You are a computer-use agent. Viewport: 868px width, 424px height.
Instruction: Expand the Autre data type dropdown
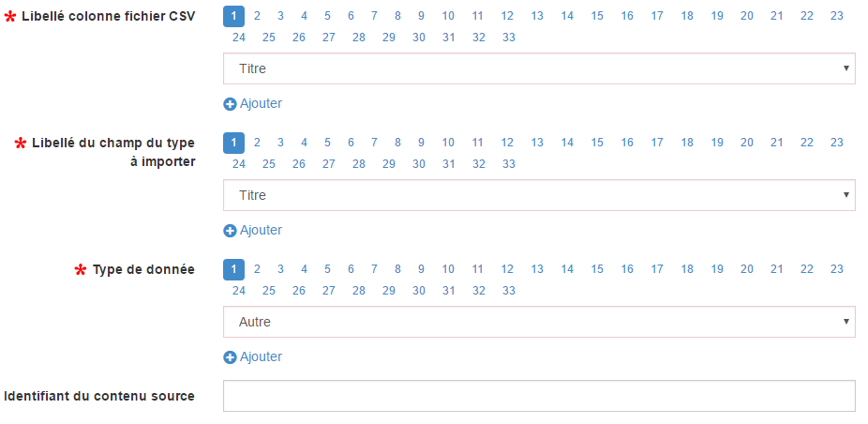tap(539, 322)
